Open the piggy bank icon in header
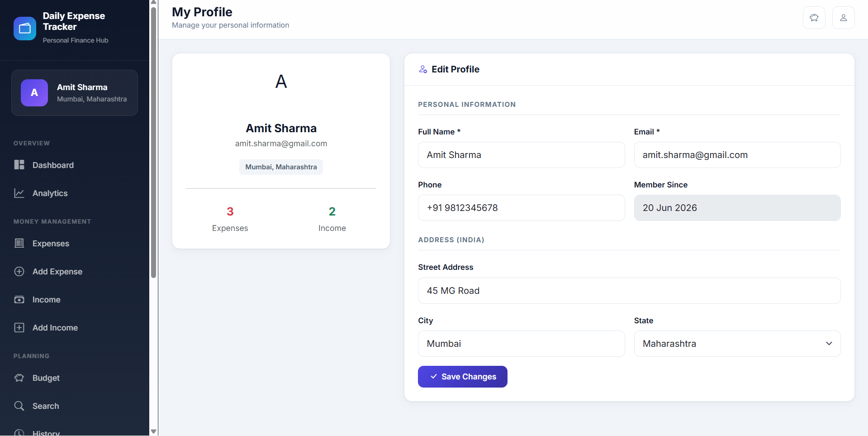Image resolution: width=868 pixels, height=436 pixels. [x=814, y=18]
